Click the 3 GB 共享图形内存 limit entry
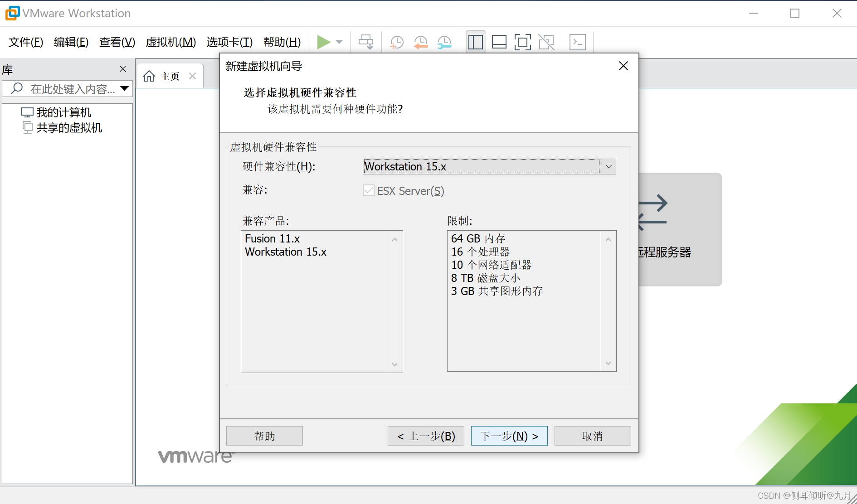Screen dimensions: 857x504 (497, 291)
